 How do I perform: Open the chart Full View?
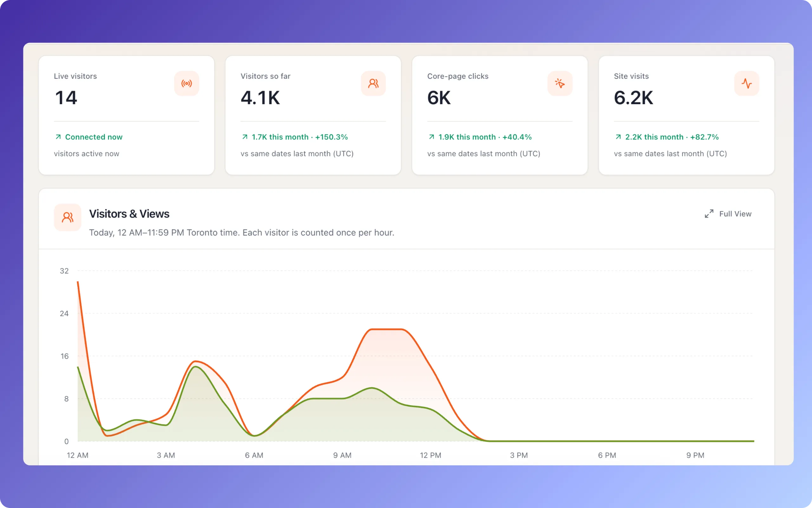click(728, 214)
